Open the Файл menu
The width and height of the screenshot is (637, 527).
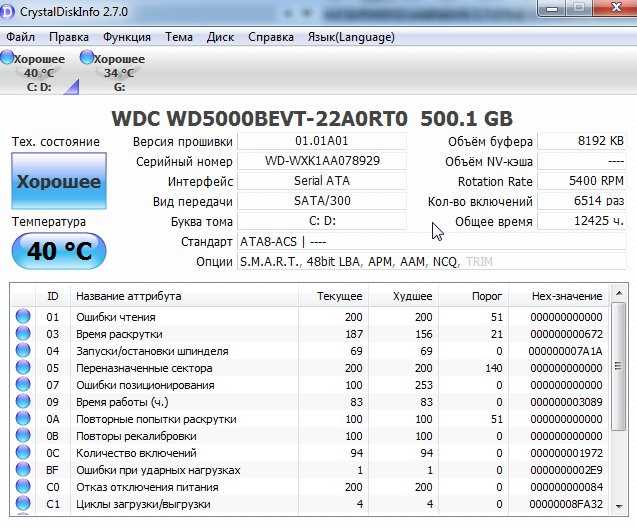[20, 37]
